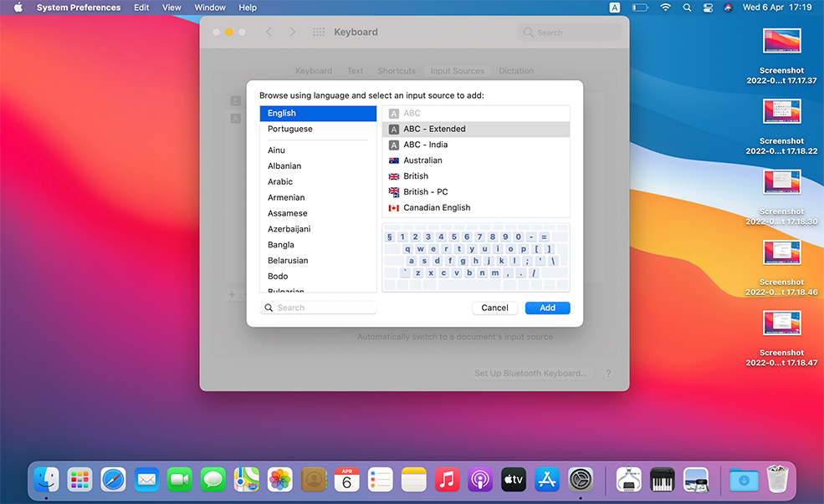Screen dimensions: 824x504
Task: Open Reminders from the Dock
Action: click(x=381, y=479)
